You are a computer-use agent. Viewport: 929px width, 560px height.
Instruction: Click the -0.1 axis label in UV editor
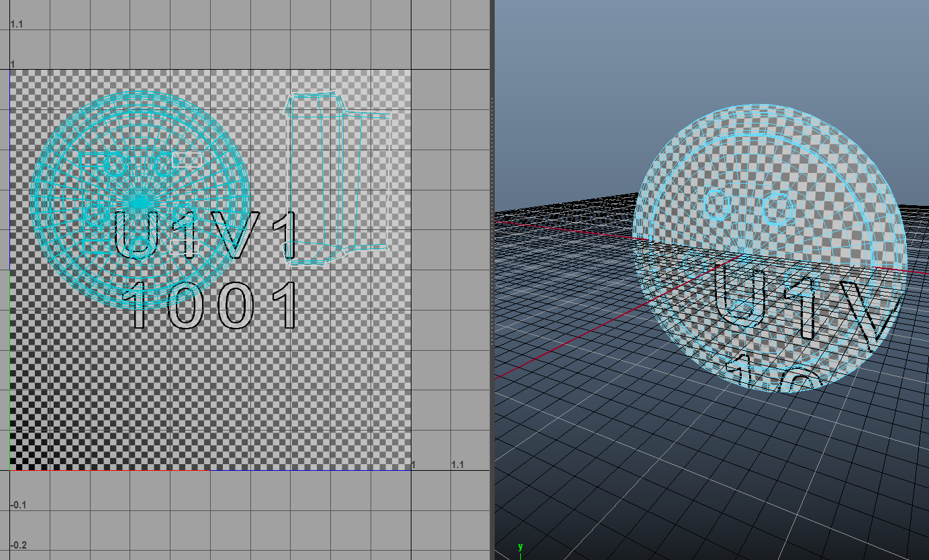pyautogui.click(x=18, y=504)
